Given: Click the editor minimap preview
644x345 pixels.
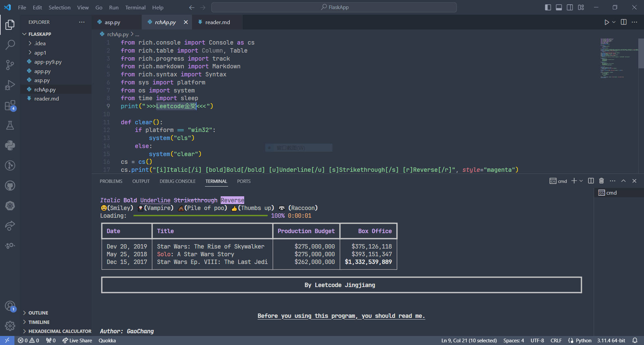Looking at the screenshot, I should tap(619, 58).
